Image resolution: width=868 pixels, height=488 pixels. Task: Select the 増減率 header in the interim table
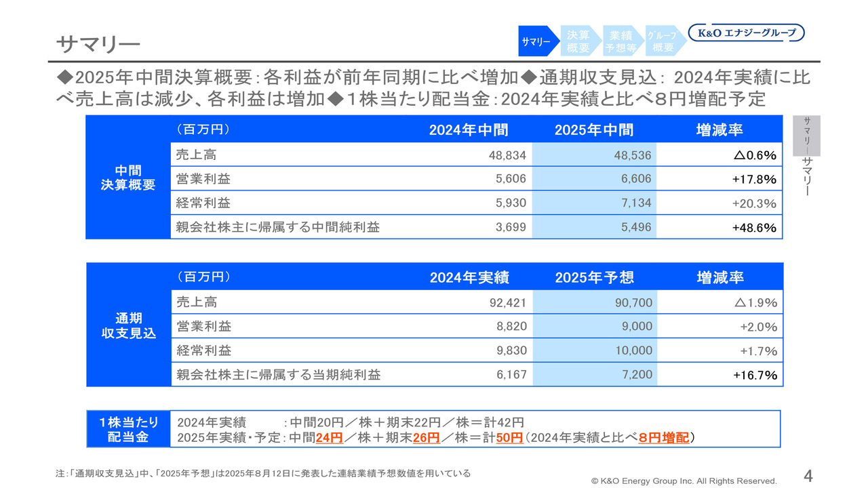[x=720, y=130]
